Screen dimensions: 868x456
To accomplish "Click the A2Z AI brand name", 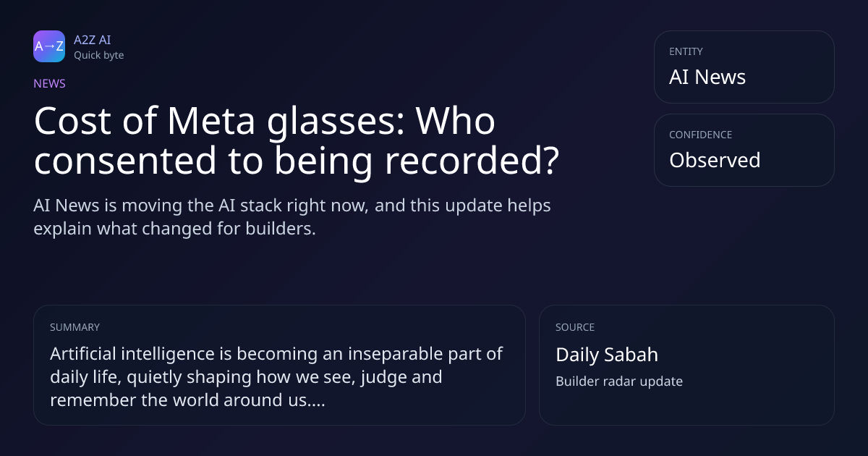I will pos(92,40).
